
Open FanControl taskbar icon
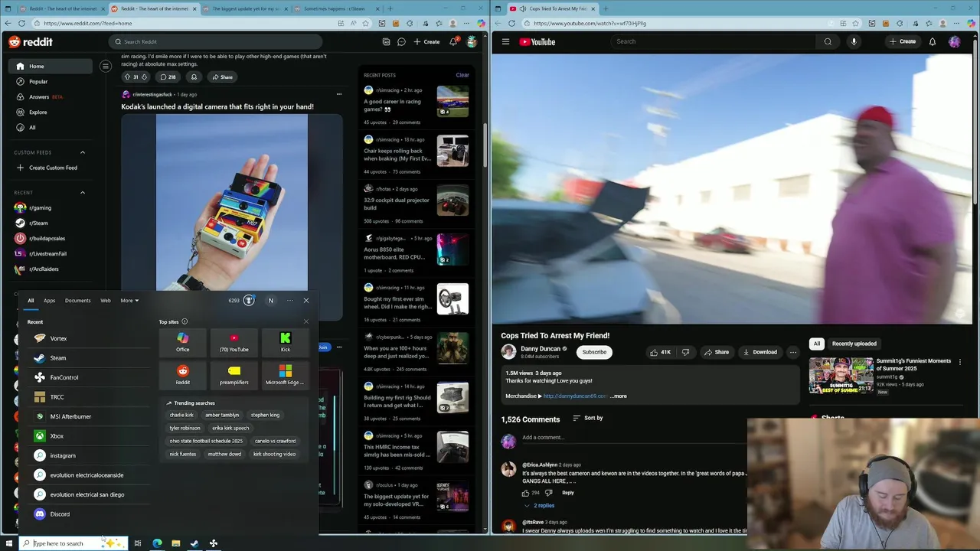214,543
